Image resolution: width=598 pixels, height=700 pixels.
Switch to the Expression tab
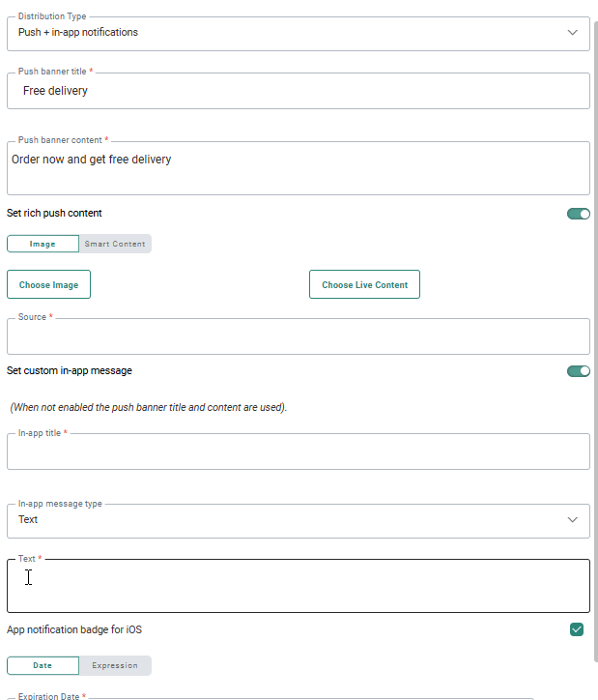115,665
